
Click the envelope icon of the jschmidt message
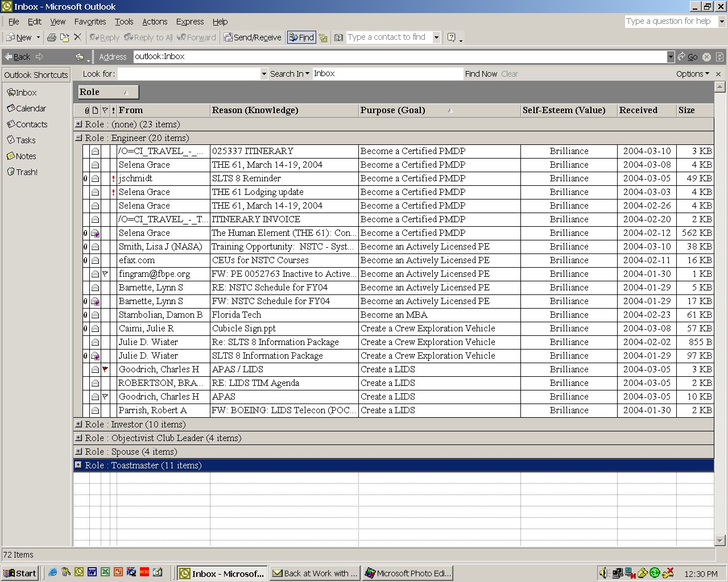[96, 178]
